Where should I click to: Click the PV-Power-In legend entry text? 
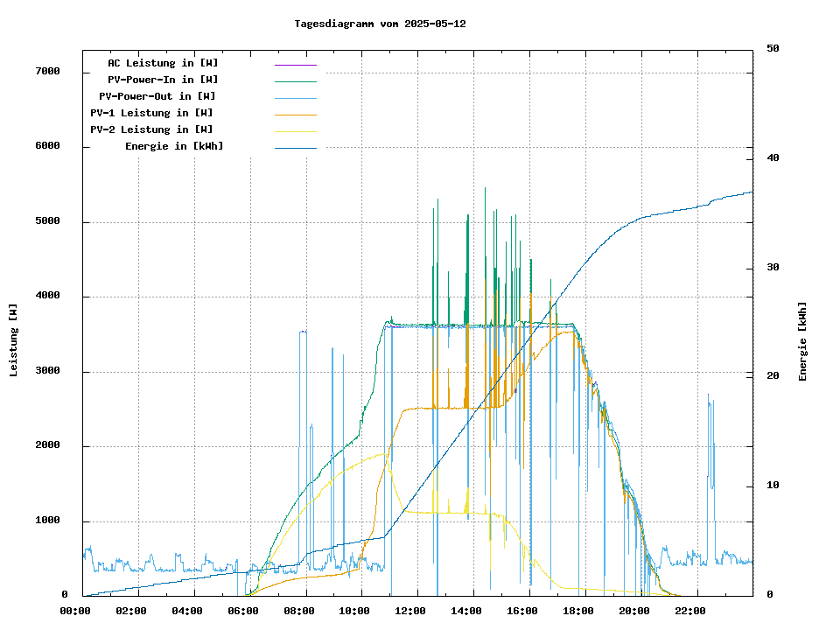(169, 80)
